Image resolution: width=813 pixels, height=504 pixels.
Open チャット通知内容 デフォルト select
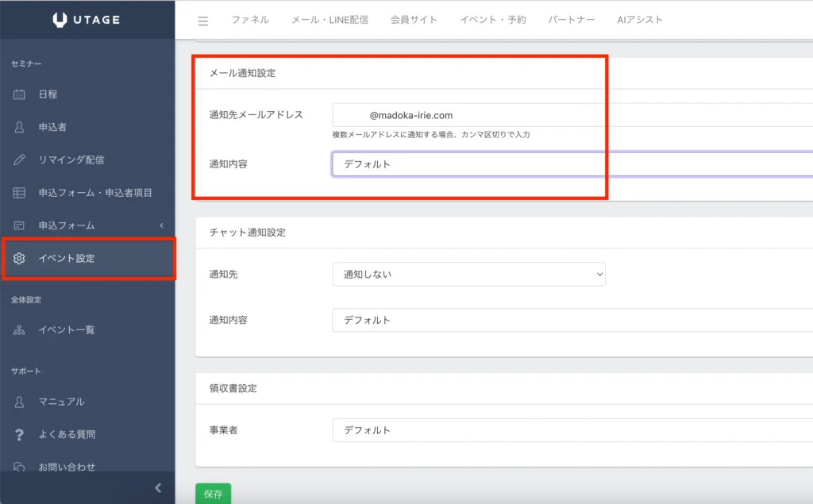coord(572,320)
